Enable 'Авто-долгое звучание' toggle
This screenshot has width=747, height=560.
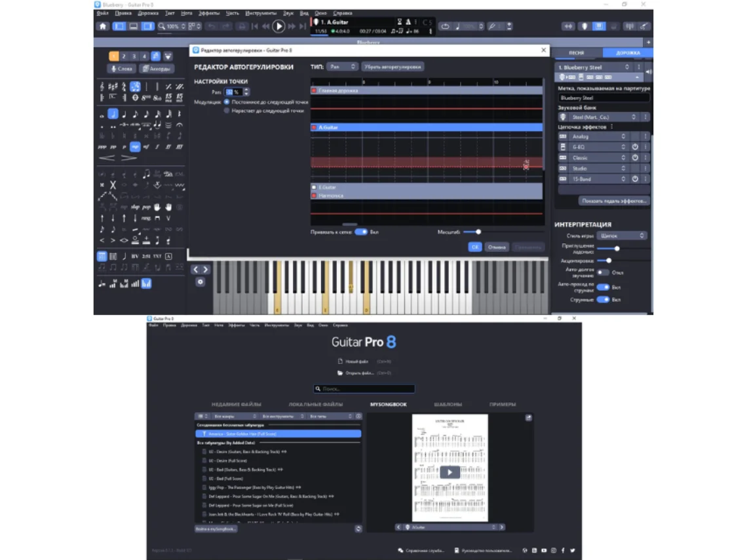point(602,272)
